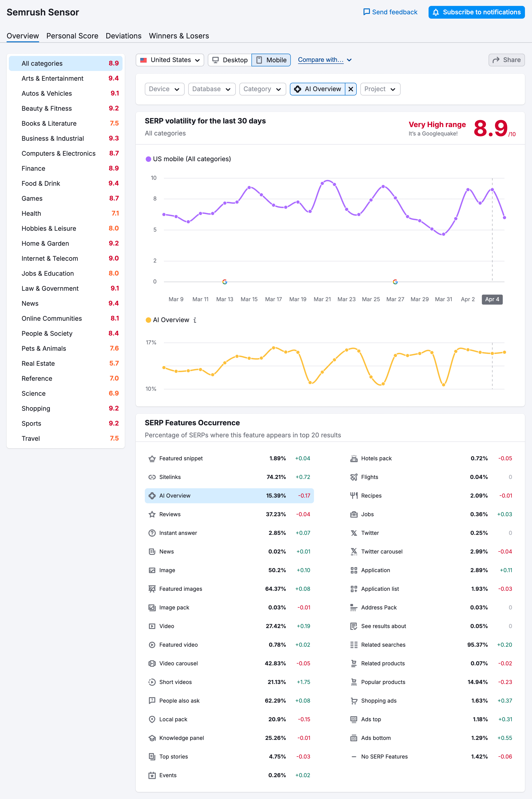Click Subscribe to notifications button

pyautogui.click(x=477, y=12)
